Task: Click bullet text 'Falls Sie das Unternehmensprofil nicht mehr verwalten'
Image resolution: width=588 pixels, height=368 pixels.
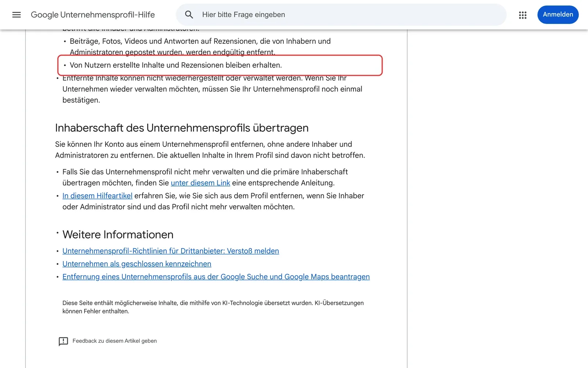Action: [205, 177]
